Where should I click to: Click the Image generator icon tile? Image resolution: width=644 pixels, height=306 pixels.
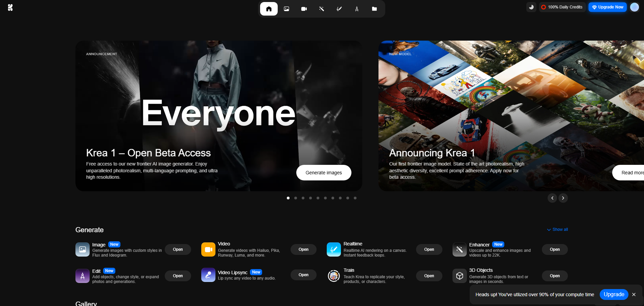tap(83, 249)
